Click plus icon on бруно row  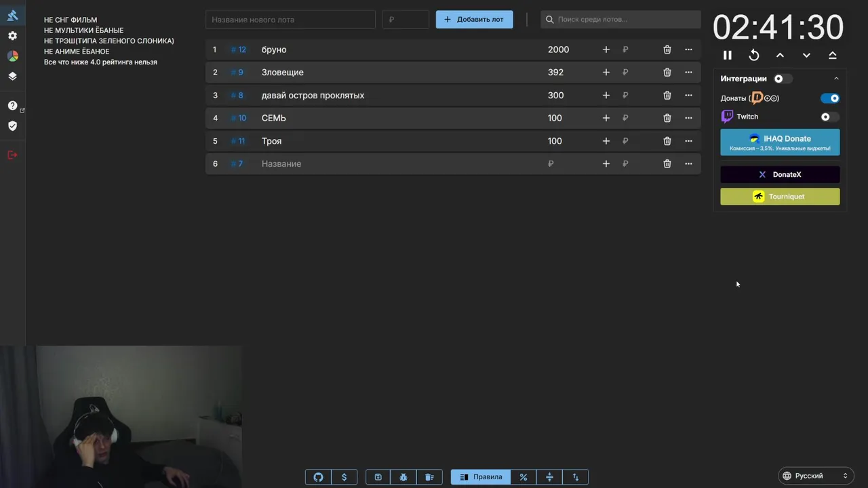[606, 49]
